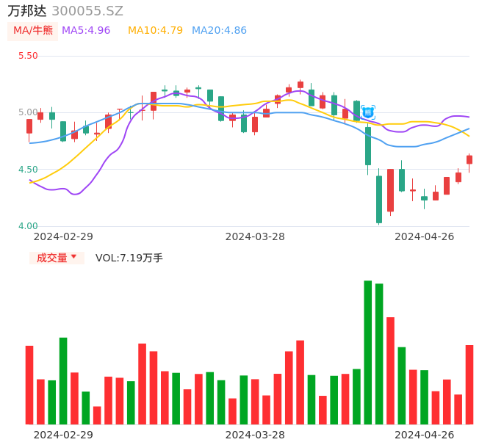
Task: Click the MA5:4.96 legend label
Action: click(86, 31)
